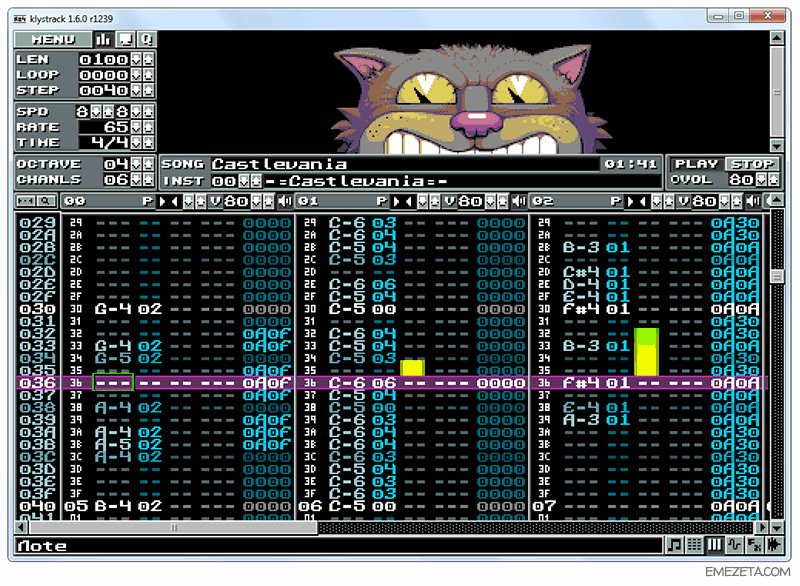Decrease the STEP value
Viewport: 800px width, 586px height.
[136, 90]
